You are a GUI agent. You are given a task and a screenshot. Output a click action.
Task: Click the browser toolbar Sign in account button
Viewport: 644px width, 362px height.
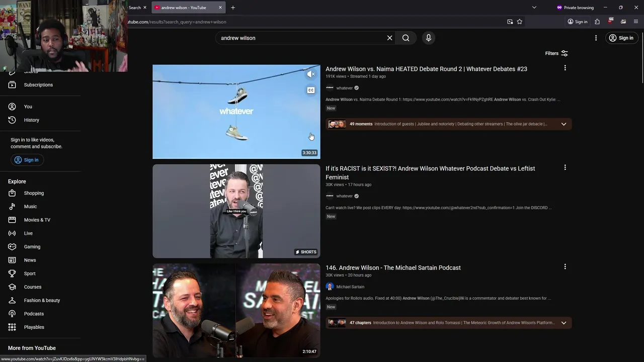pos(578,22)
